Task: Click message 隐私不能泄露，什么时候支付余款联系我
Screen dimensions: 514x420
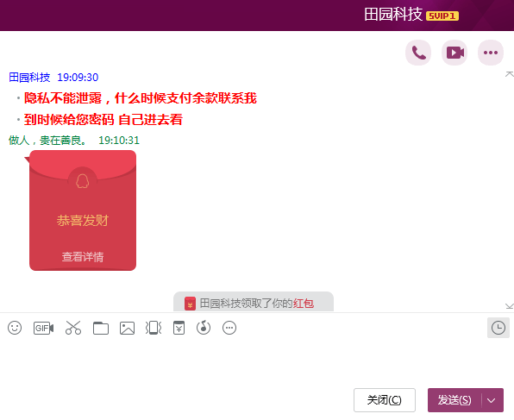Action: pyautogui.click(x=141, y=98)
